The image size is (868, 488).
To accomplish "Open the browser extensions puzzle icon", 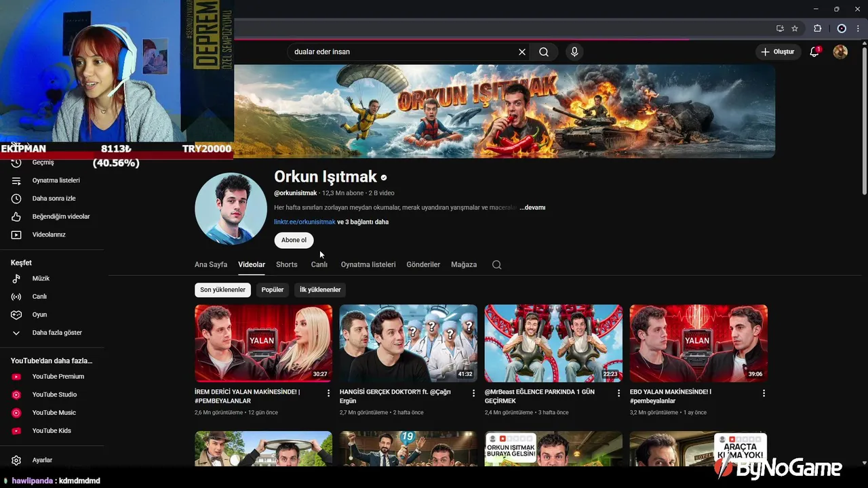I will coord(817,28).
